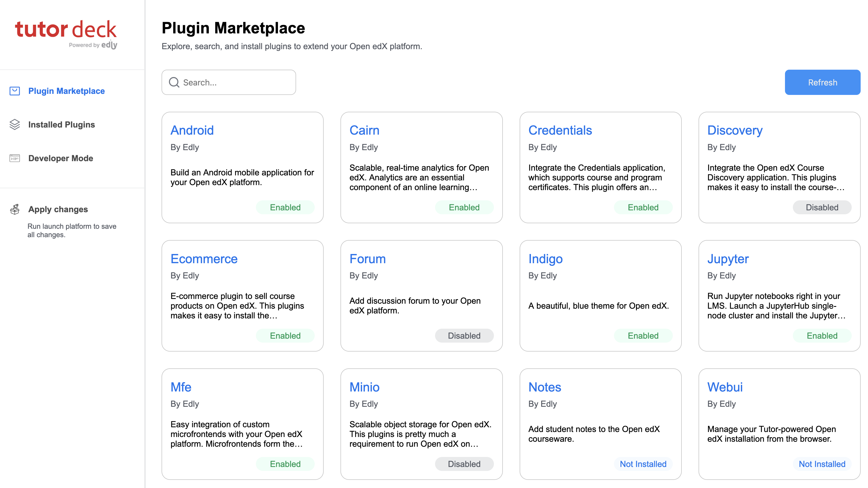Click the Credentials description text
The width and height of the screenshot is (868, 488).
pyautogui.click(x=597, y=177)
